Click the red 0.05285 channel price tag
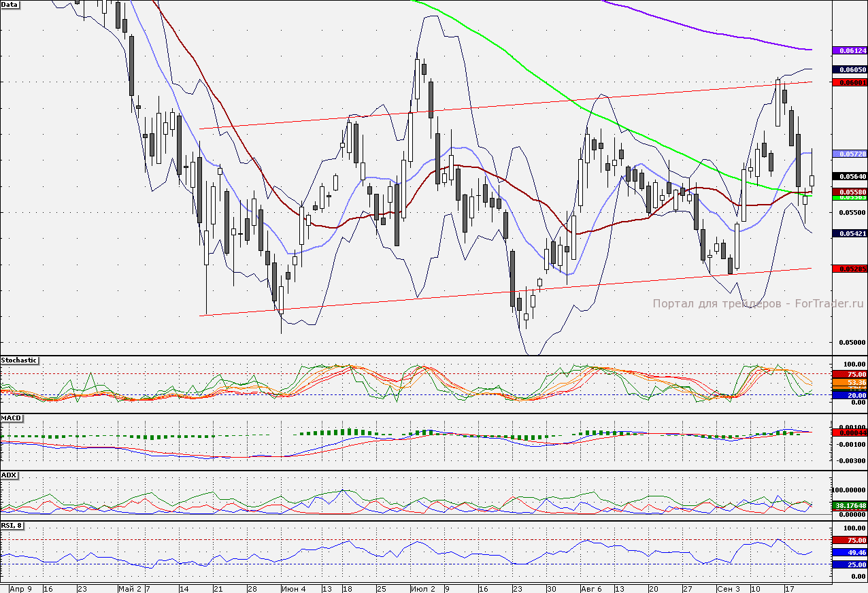This screenshot has height=593, width=868. click(849, 269)
